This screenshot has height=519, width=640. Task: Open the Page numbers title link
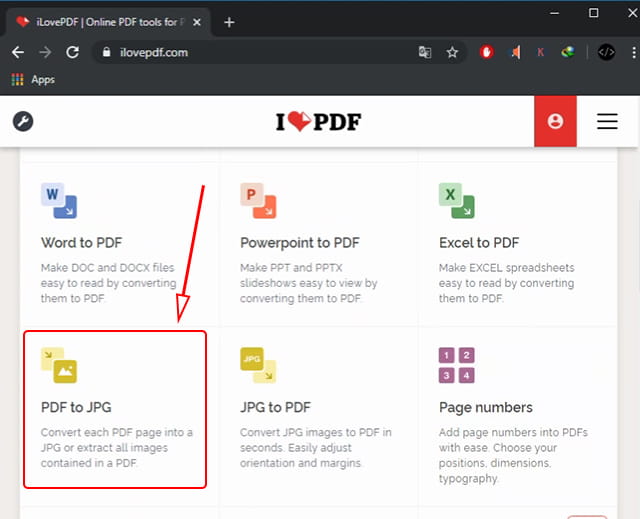click(x=486, y=407)
